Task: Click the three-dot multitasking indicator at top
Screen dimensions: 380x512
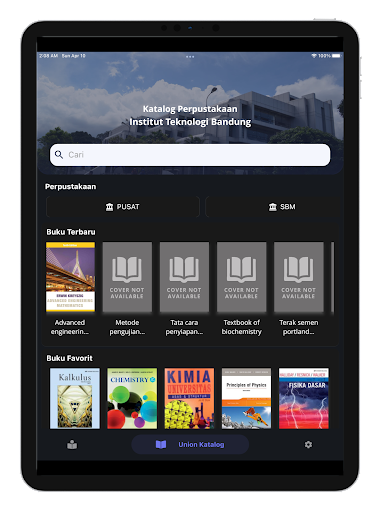Action: [190, 57]
